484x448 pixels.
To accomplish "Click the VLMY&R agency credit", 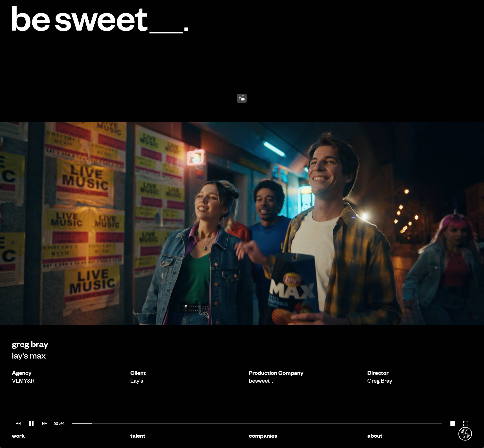I will coord(23,381).
